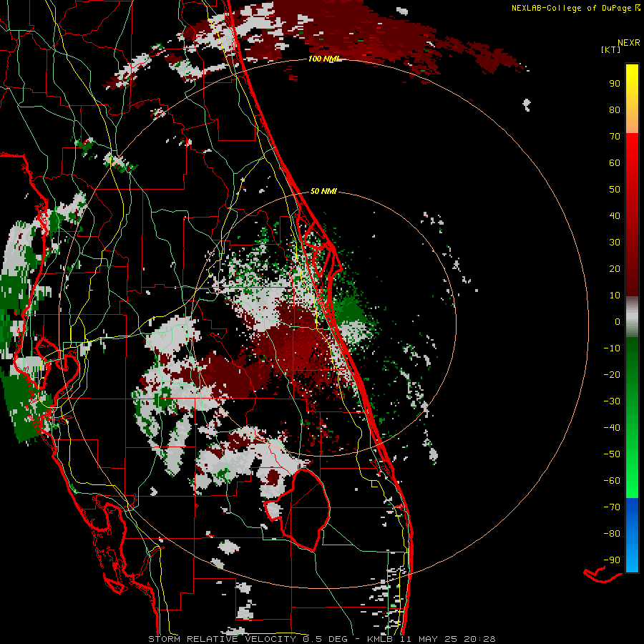Click the -40 knot label on scale
Viewport: 644px width, 644px height.
[x=612, y=428]
